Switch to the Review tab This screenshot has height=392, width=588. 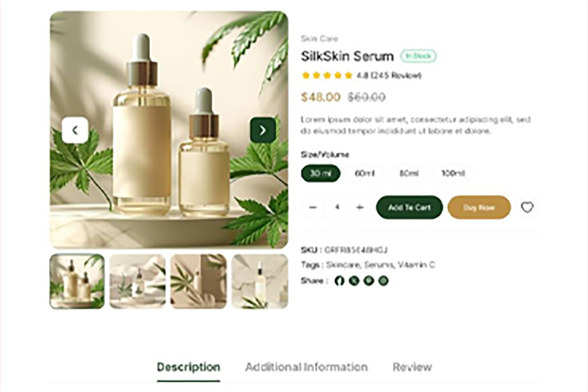[x=412, y=367]
